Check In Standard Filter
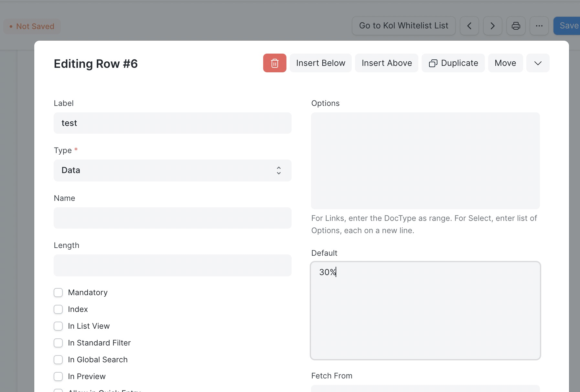Screen dimensions: 580x392 (58, 343)
